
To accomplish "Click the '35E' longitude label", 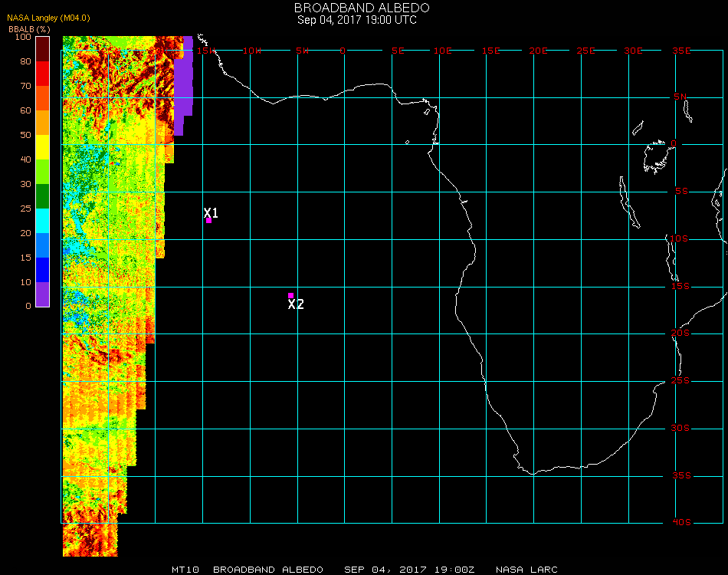I will (x=681, y=51).
